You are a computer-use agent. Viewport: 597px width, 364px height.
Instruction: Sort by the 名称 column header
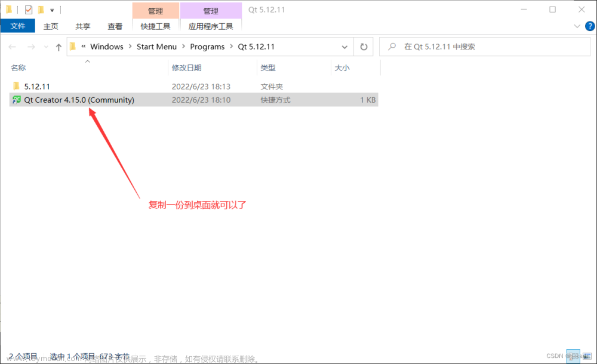(x=19, y=68)
